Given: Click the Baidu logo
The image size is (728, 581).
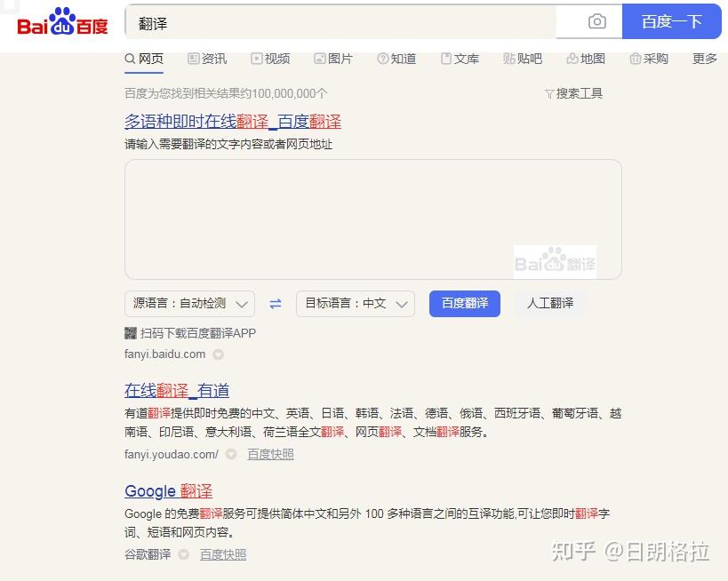Looking at the screenshot, I should point(62,21).
